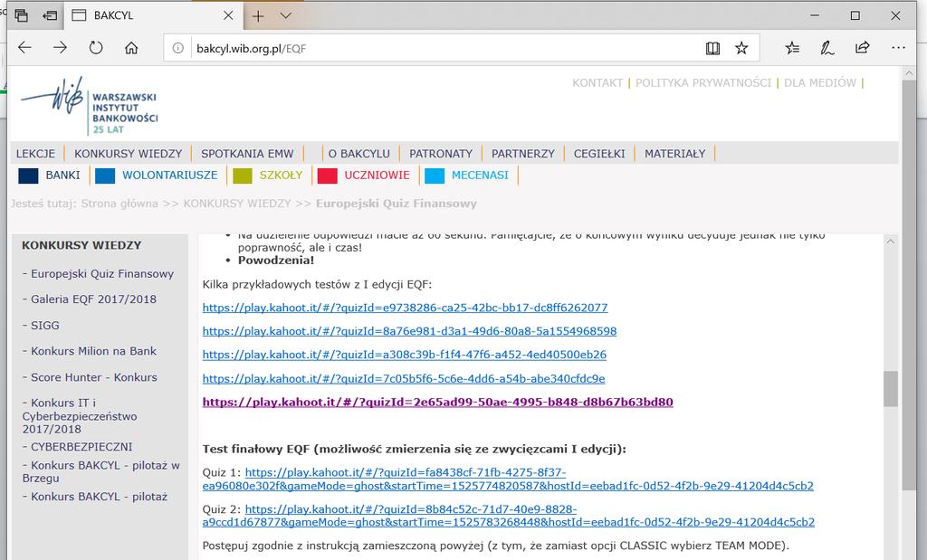The width and height of the screenshot is (927, 560).
Task: Open kahoot link with quizId e9738286
Action: coord(405,308)
